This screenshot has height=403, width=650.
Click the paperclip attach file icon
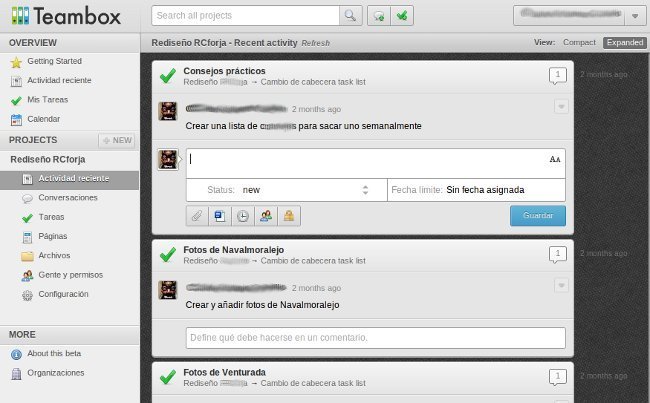click(197, 216)
